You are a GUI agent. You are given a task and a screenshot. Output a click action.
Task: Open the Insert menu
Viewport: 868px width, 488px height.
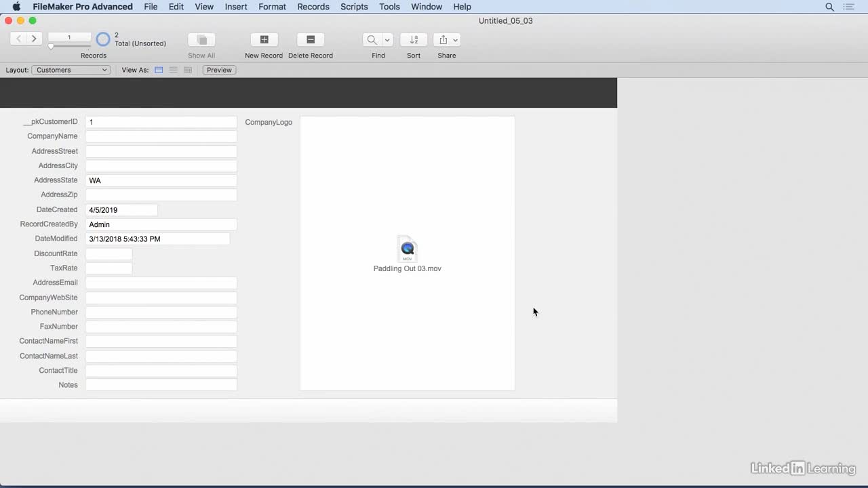236,7
